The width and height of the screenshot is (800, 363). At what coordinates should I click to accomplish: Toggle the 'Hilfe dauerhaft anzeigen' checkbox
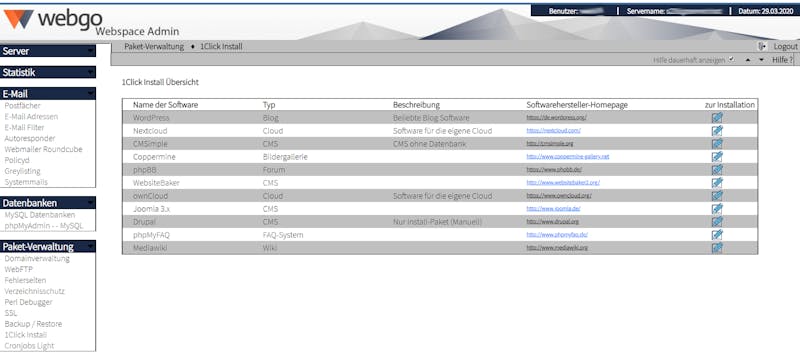tap(731, 60)
